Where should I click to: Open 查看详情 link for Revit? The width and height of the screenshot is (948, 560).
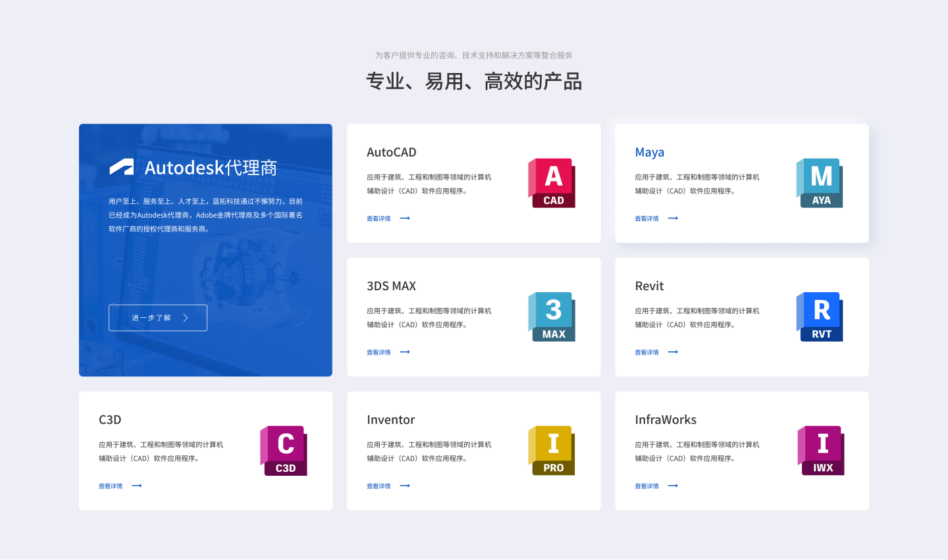coord(646,352)
